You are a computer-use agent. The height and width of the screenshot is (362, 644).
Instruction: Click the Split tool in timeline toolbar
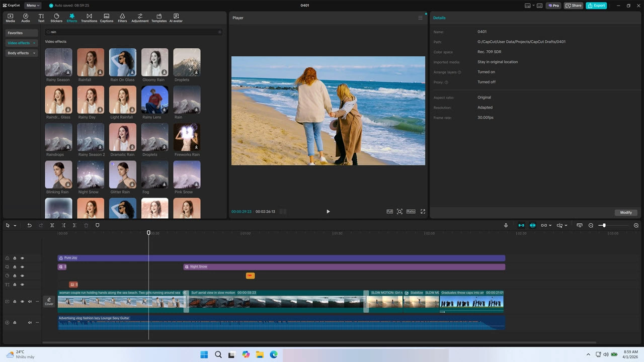52,225
